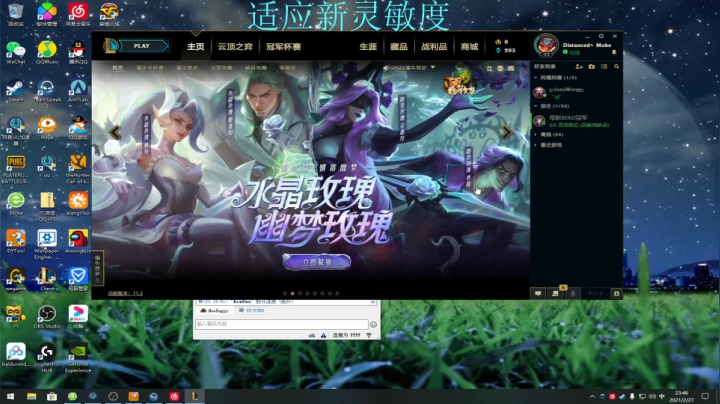720x404 pixels.
Task: Open the 商城 store tab
Action: click(x=469, y=46)
